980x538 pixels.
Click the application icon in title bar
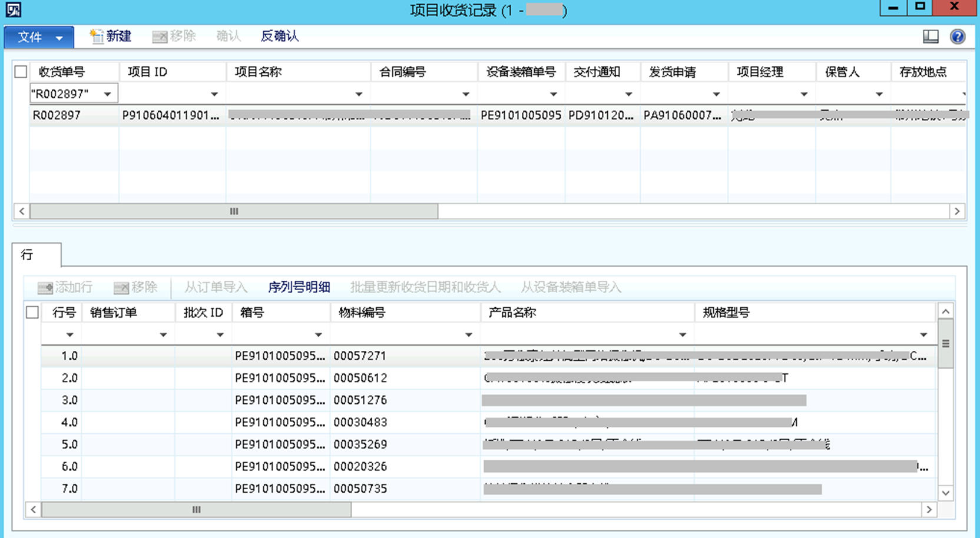click(x=13, y=9)
